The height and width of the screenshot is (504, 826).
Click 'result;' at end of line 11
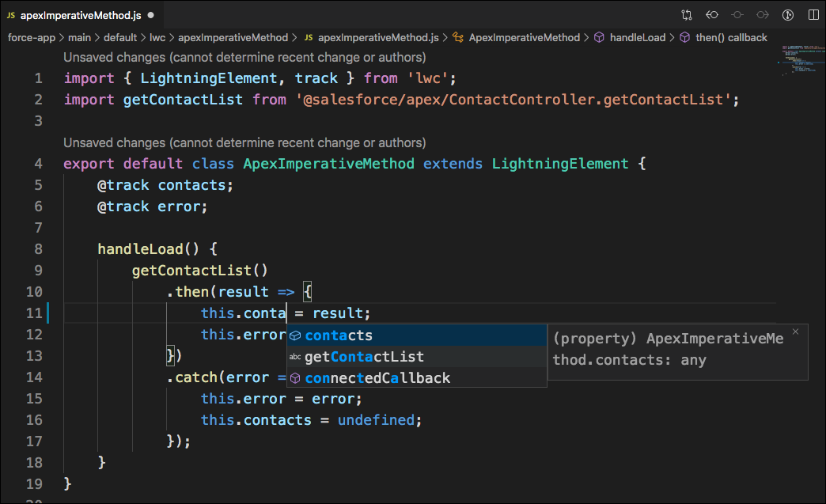pos(341,313)
